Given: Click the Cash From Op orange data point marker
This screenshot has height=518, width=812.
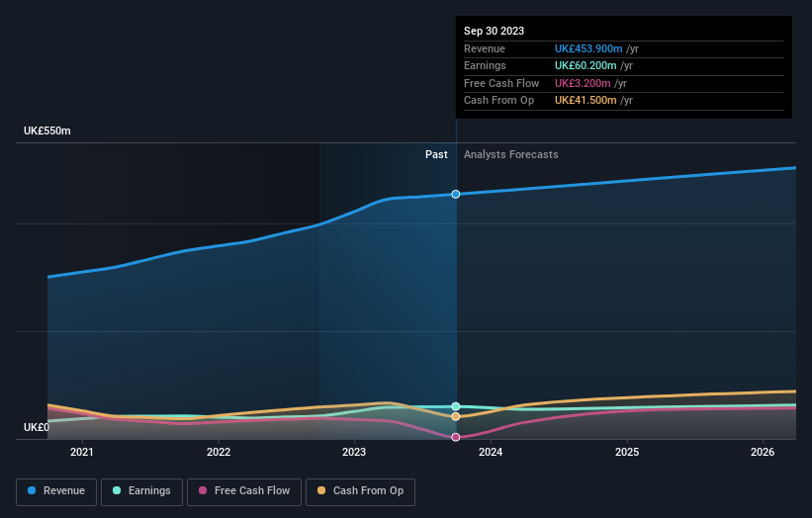Looking at the screenshot, I should tap(456, 416).
